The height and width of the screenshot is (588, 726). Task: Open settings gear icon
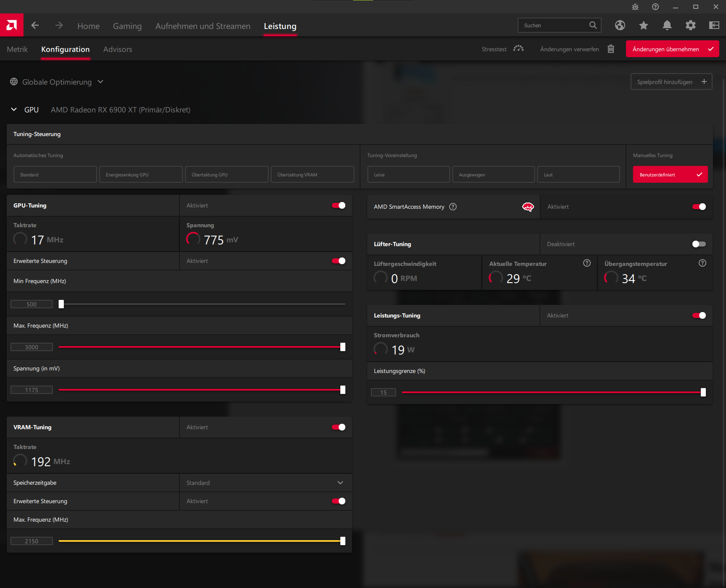click(x=691, y=26)
